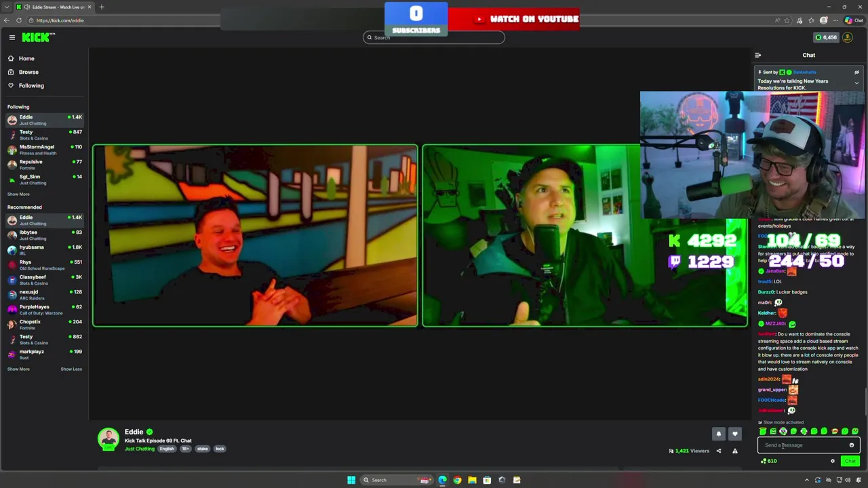Open user profile avatar menu
This screenshot has height=488, width=868.
[848, 37]
